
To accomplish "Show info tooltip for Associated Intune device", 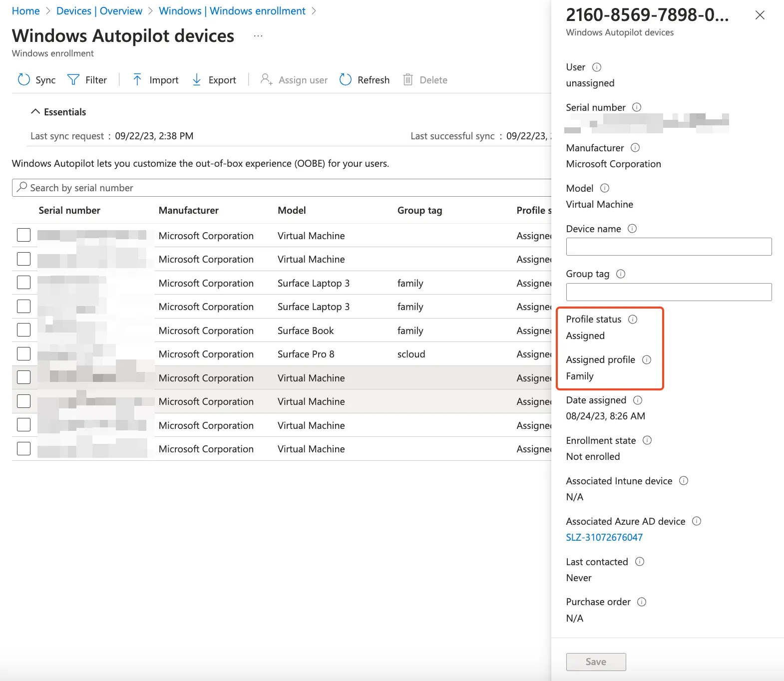I will 684,481.
